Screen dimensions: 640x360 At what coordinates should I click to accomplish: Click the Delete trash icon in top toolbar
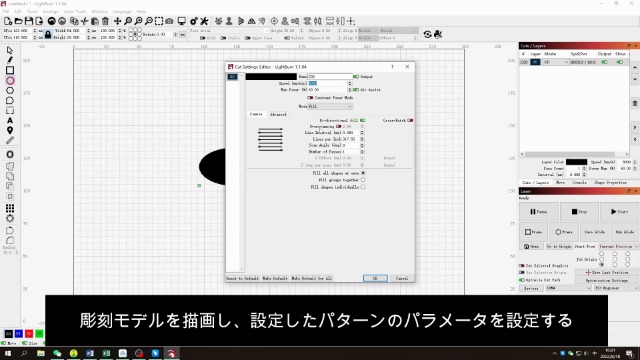(105, 21)
